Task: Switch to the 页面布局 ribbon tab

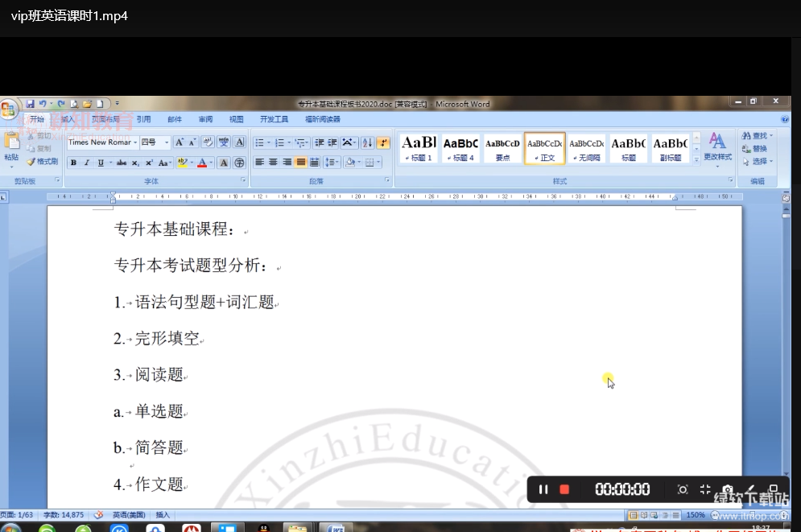Action: (105, 119)
